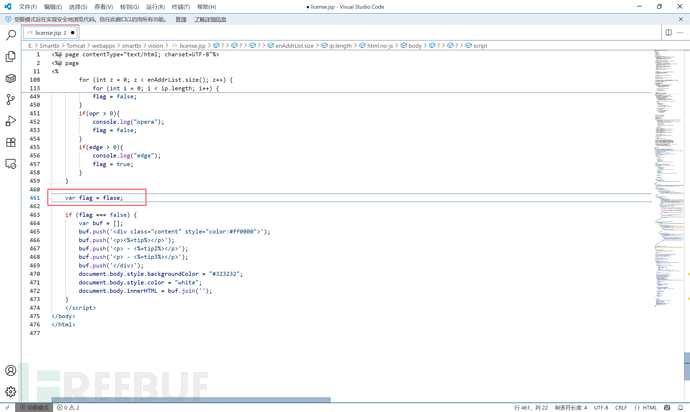Click the tab size status entry
The image size is (690, 412).
tap(571, 408)
